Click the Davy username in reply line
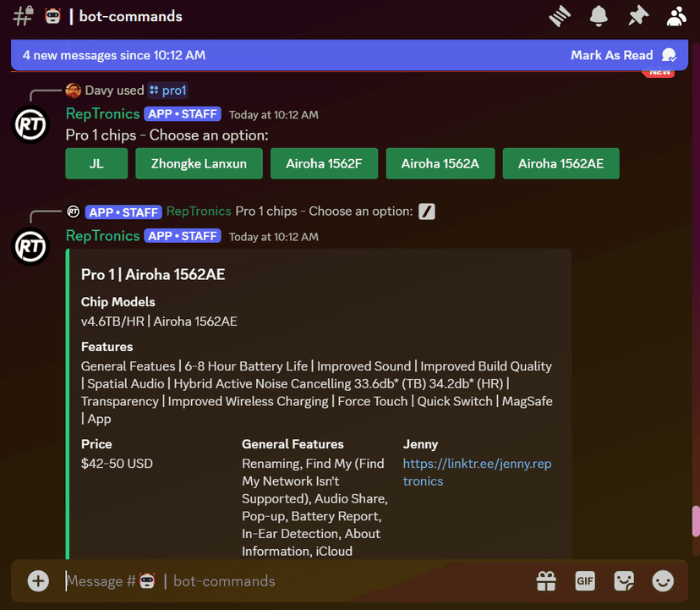The width and height of the screenshot is (700, 610). [99, 91]
